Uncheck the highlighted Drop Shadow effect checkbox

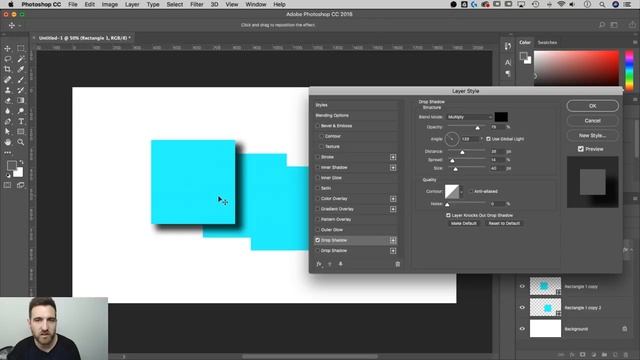[318, 240]
